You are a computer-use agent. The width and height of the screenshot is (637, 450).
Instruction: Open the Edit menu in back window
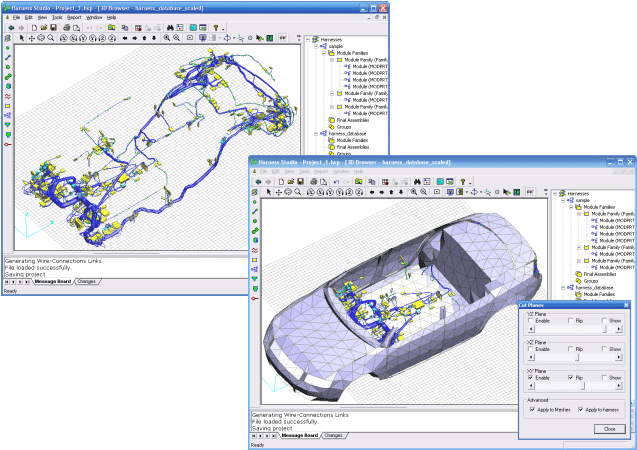[28, 17]
